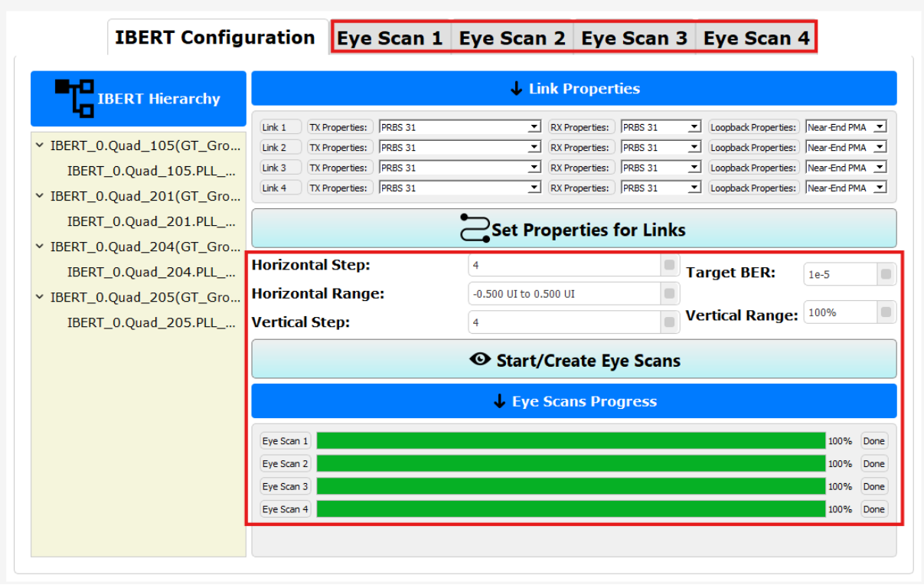Click the Eye Scans Progress header
Screen dimensions: 924x585
point(574,401)
